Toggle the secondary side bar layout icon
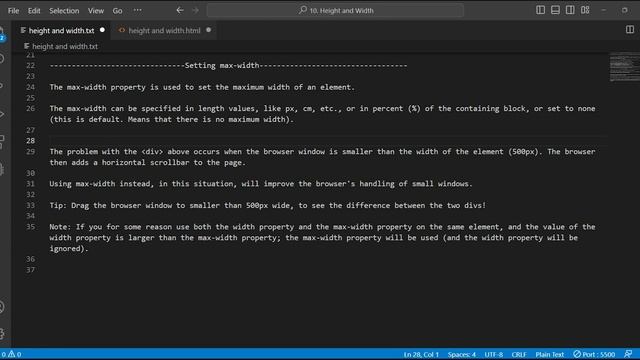This screenshot has width=640, height=360. tap(570, 10)
